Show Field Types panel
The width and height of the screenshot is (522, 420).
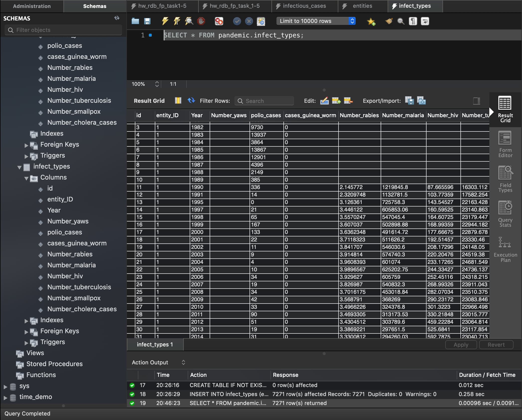505,179
